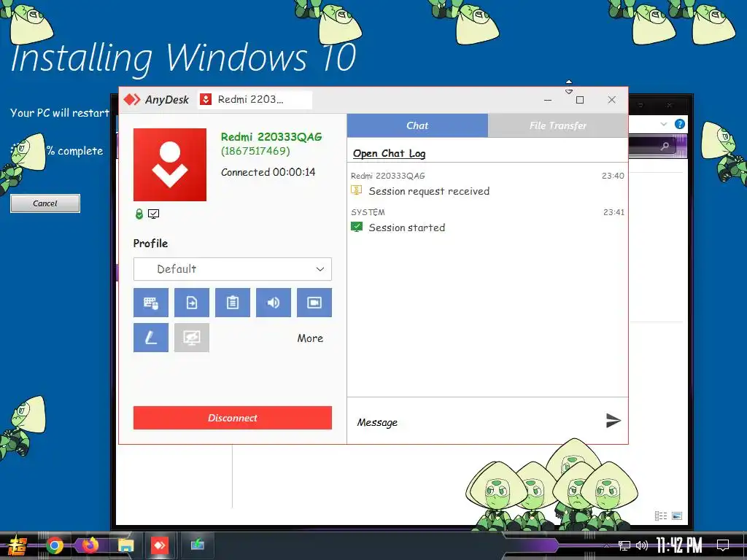Click the Session request received message
The height and width of the screenshot is (560, 747).
tap(429, 191)
